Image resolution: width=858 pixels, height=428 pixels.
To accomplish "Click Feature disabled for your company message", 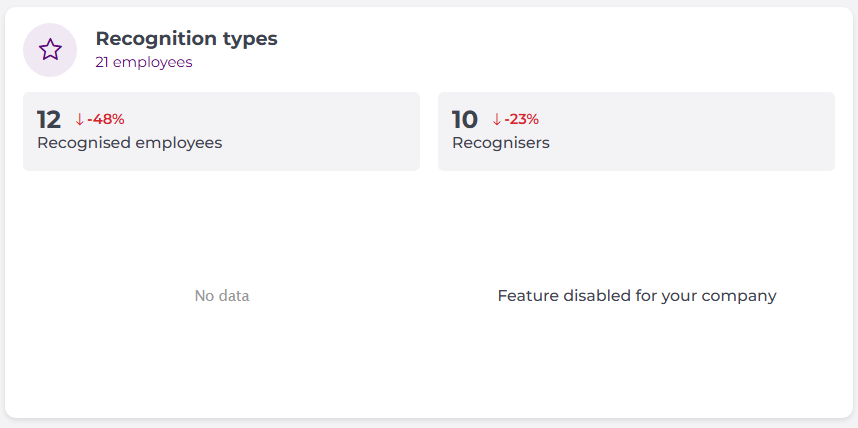I will click(637, 296).
